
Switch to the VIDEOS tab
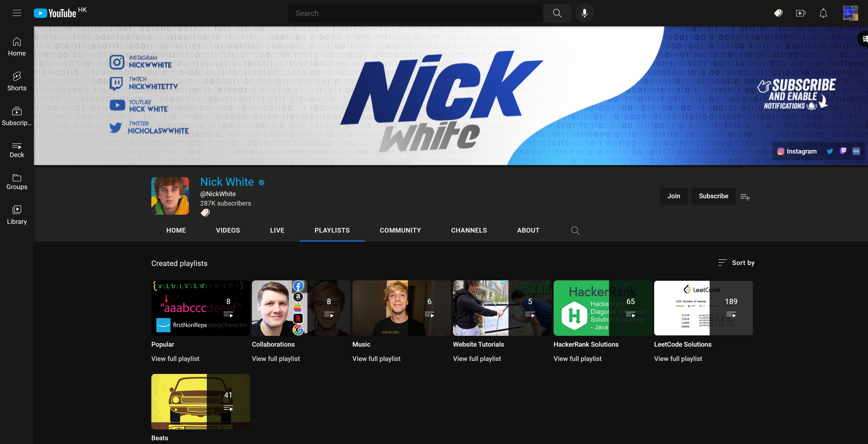(x=228, y=230)
